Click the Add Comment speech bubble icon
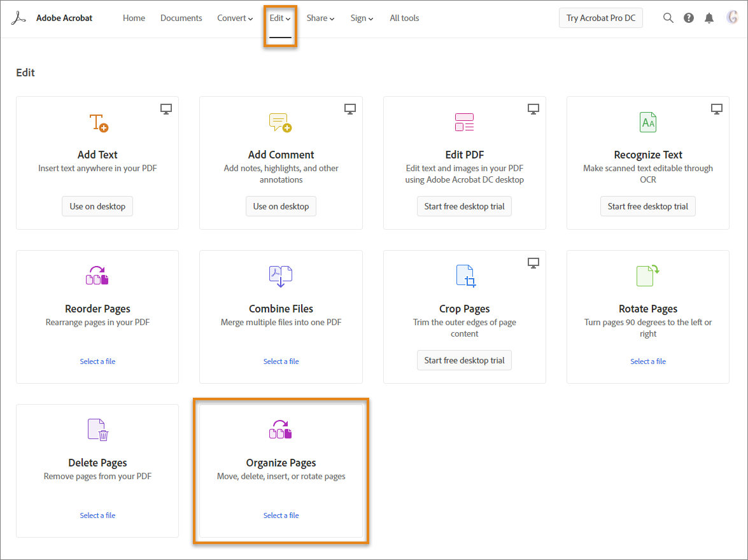This screenshot has height=560, width=748. click(x=280, y=122)
